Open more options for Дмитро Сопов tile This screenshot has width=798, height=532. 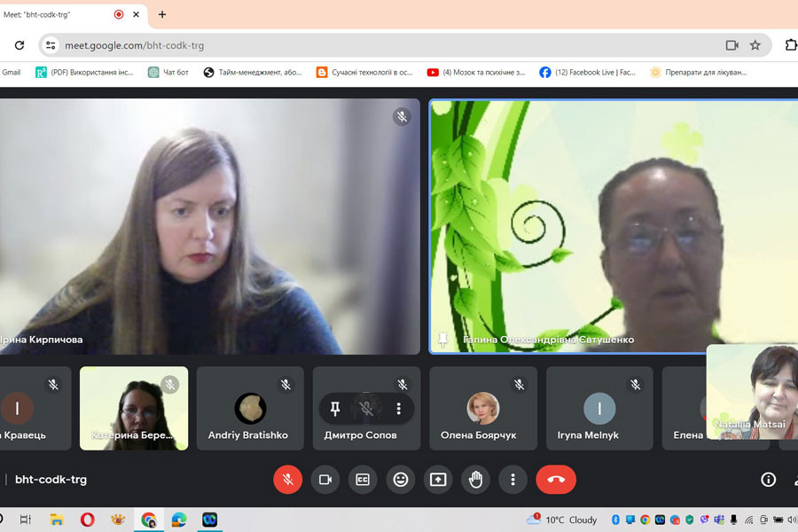tap(398, 408)
